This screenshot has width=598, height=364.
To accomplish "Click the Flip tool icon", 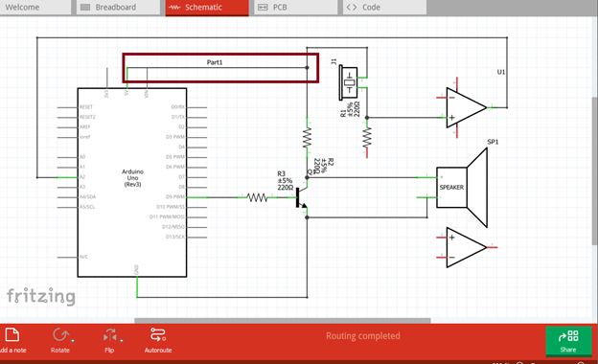I will pos(110,335).
